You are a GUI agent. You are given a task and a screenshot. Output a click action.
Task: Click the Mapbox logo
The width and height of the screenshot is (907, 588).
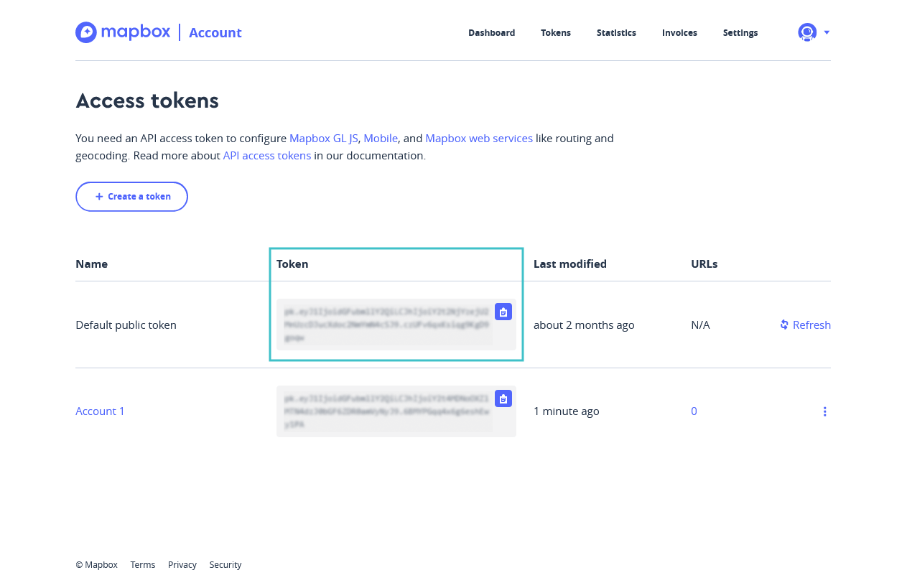pos(122,32)
